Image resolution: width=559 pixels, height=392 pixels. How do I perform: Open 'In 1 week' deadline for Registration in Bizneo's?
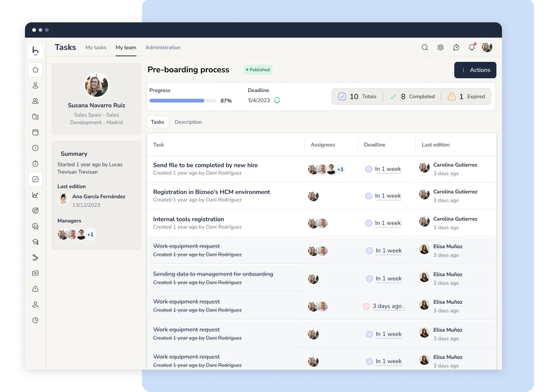point(388,196)
